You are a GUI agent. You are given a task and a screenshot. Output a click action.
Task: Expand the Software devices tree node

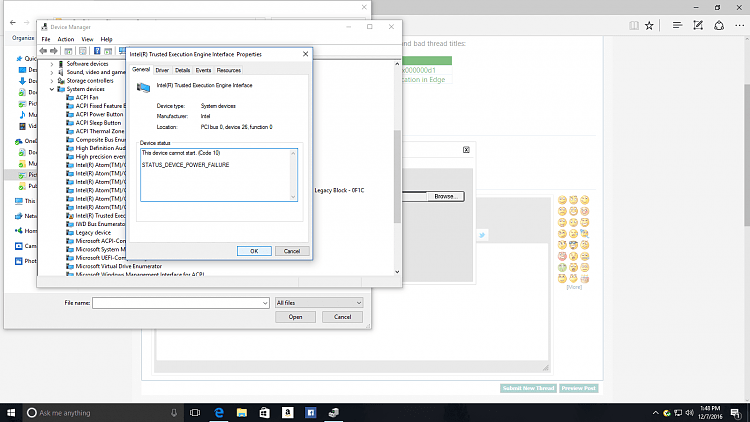tap(52, 64)
